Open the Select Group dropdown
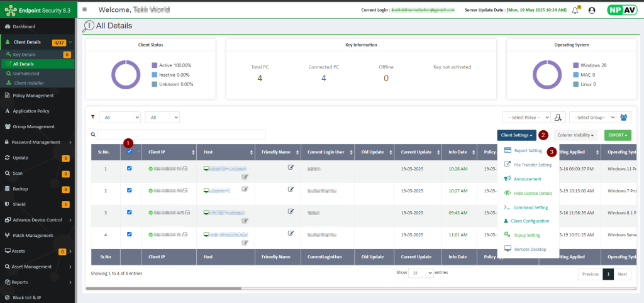The width and height of the screenshot is (644, 303). [x=592, y=117]
